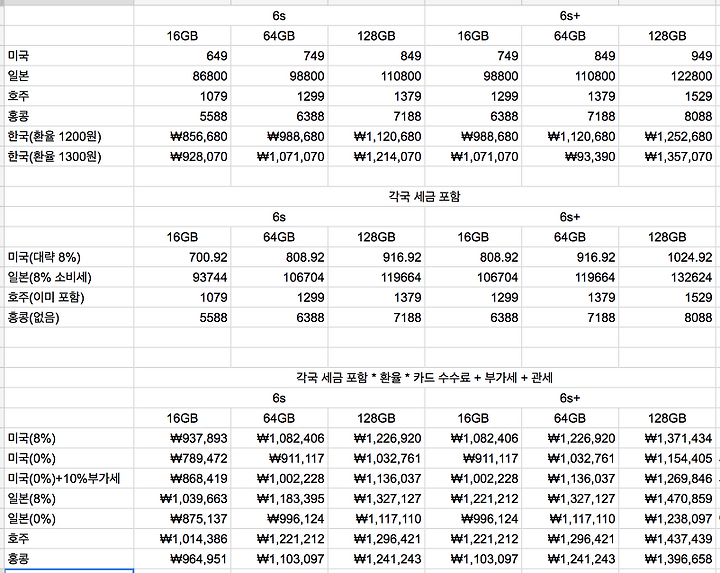Select the ₩1,396,658 cell
720x573 pixels.
click(x=669, y=559)
